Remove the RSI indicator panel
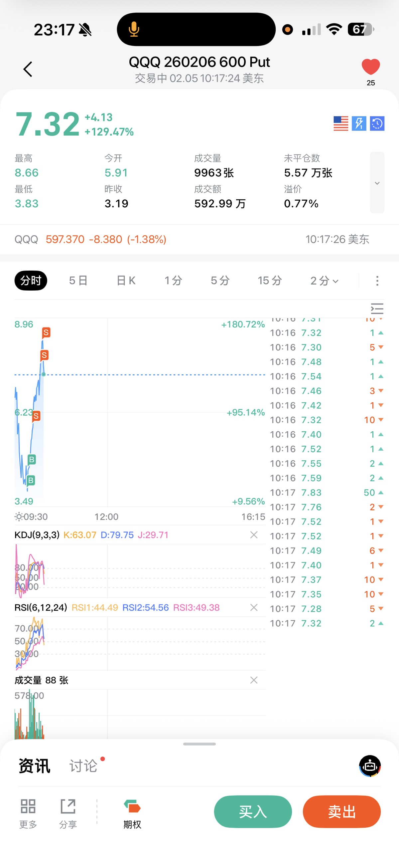 [x=254, y=607]
